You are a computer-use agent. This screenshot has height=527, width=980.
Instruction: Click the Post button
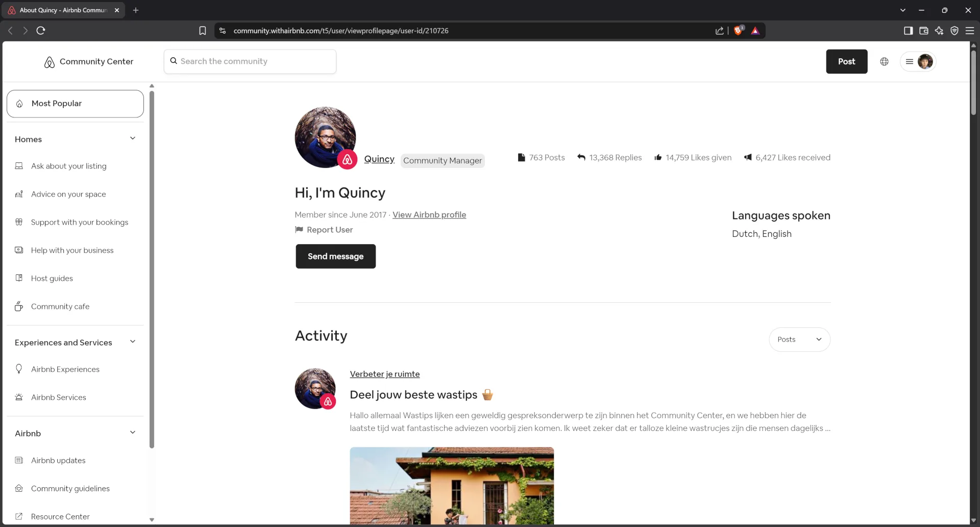(x=846, y=61)
